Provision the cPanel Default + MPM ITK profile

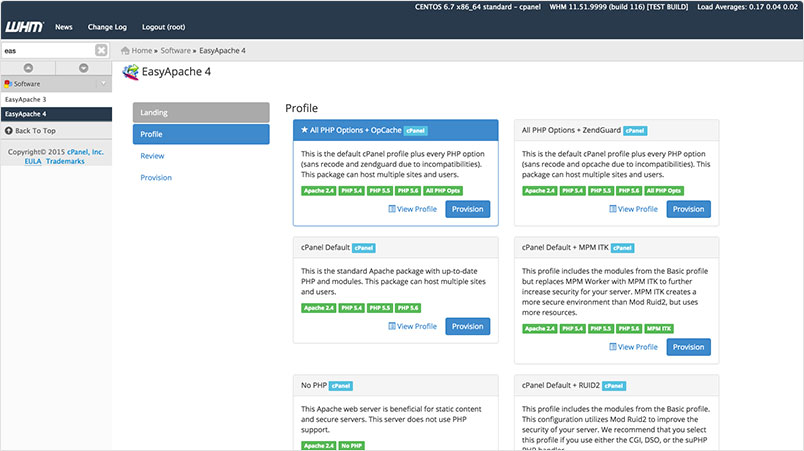pyautogui.click(x=689, y=347)
